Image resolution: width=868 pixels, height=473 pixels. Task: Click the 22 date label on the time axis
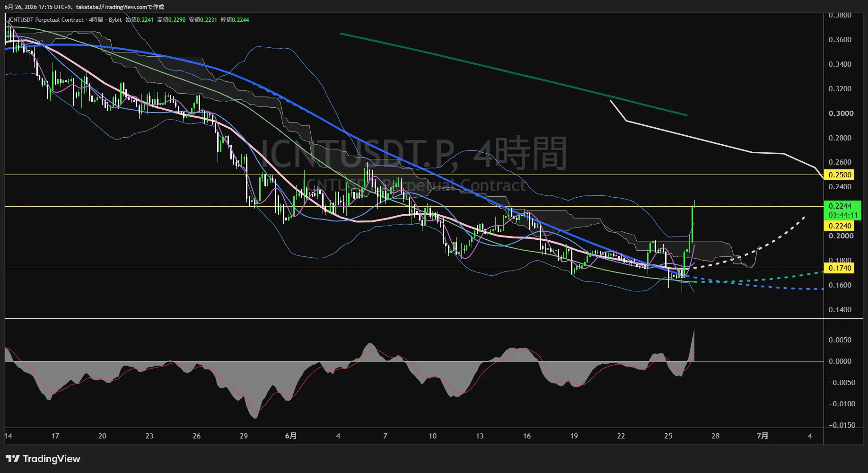(621, 436)
